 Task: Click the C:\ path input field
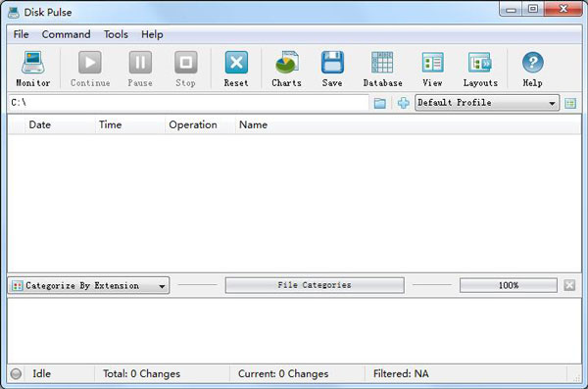point(188,103)
